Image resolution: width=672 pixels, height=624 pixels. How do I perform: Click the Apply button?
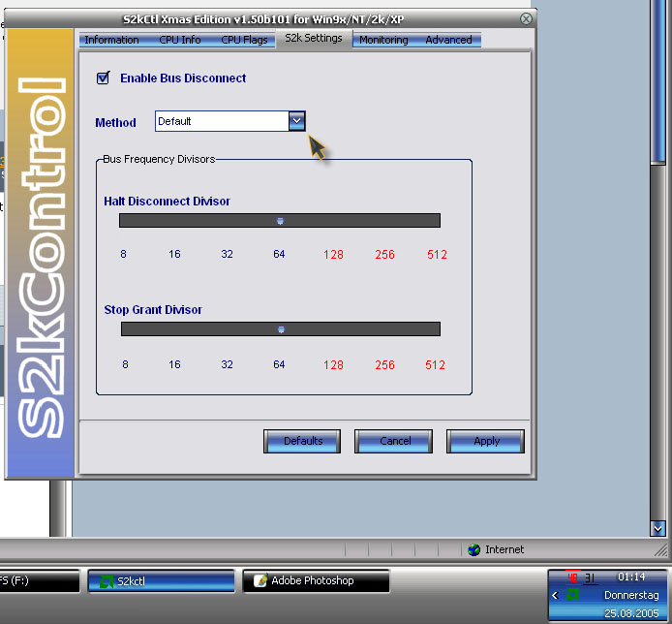pyautogui.click(x=485, y=441)
